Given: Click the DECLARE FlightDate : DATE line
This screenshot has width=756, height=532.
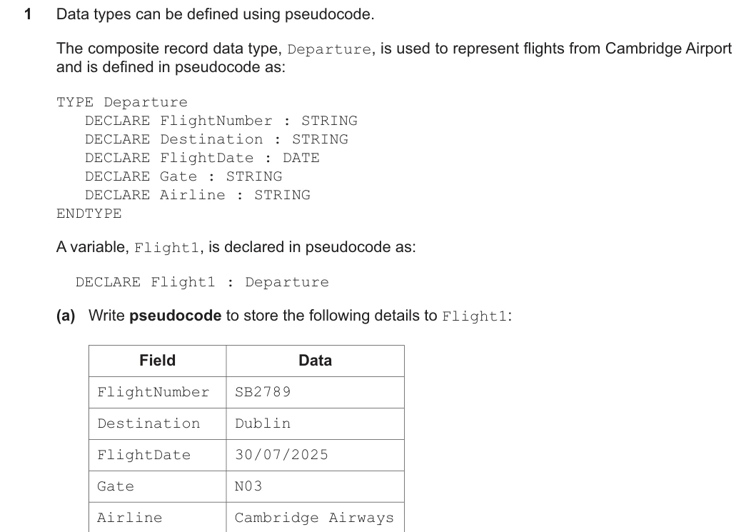Looking at the screenshot, I should 202,158.
